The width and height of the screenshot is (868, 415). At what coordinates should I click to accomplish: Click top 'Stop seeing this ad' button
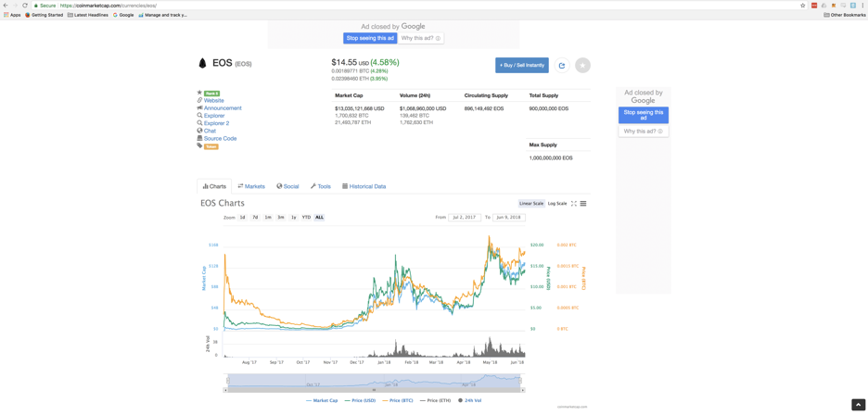point(370,38)
